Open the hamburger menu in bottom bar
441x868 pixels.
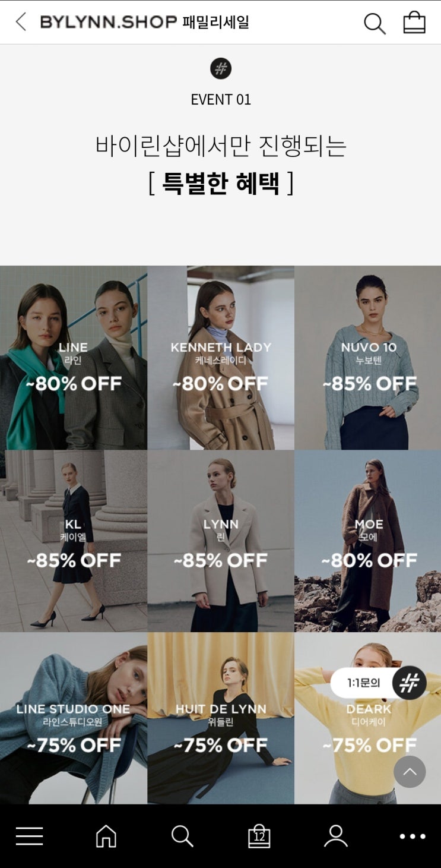pos(30,836)
